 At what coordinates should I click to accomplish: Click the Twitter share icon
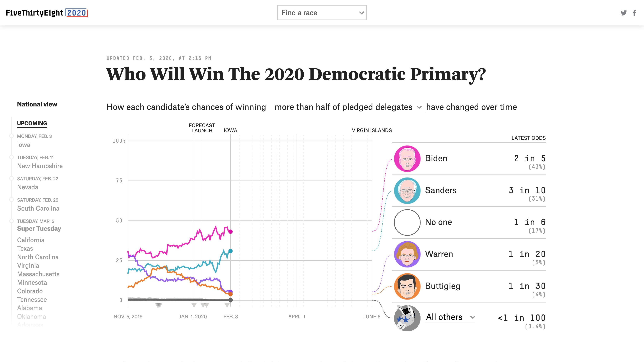click(x=623, y=13)
